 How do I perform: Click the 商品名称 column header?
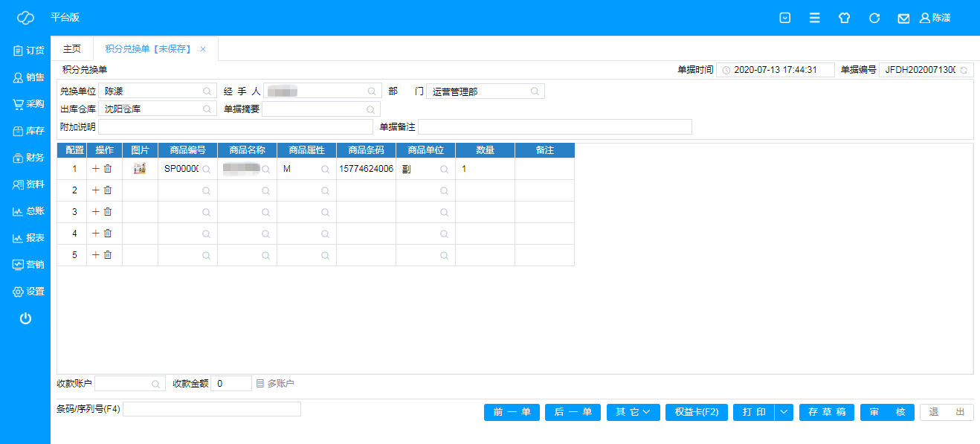(x=248, y=150)
